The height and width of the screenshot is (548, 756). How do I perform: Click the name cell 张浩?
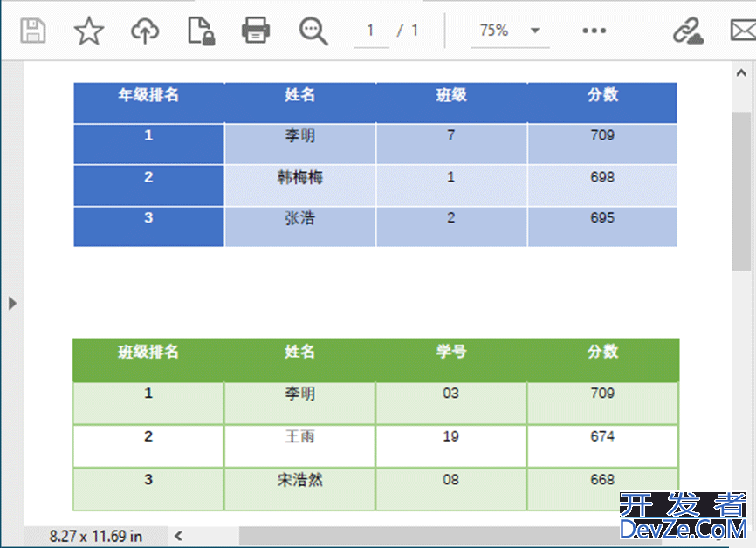click(x=300, y=227)
